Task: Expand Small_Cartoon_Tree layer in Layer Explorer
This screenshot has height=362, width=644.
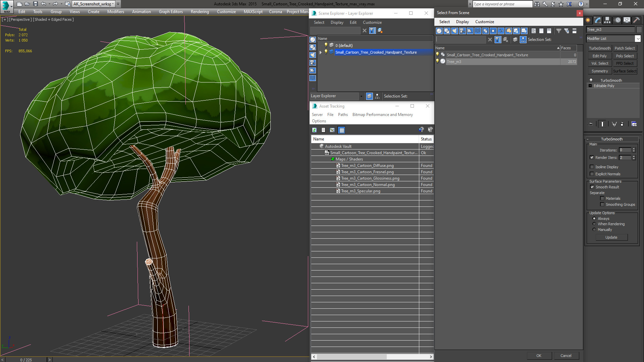Action: [x=321, y=52]
